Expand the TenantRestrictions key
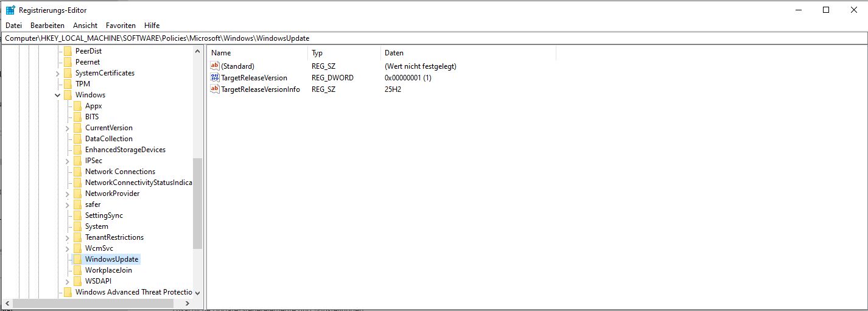This screenshot has height=311, width=868. coord(68,237)
